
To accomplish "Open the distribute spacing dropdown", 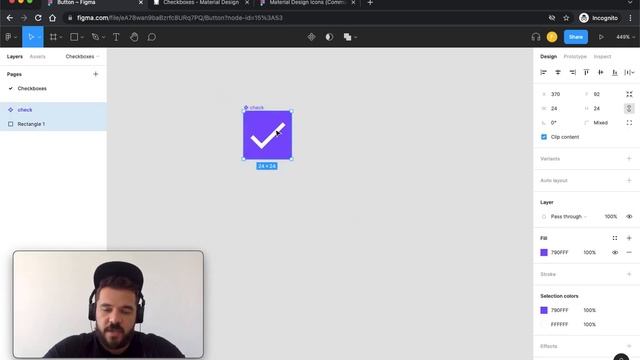I will click(629, 72).
